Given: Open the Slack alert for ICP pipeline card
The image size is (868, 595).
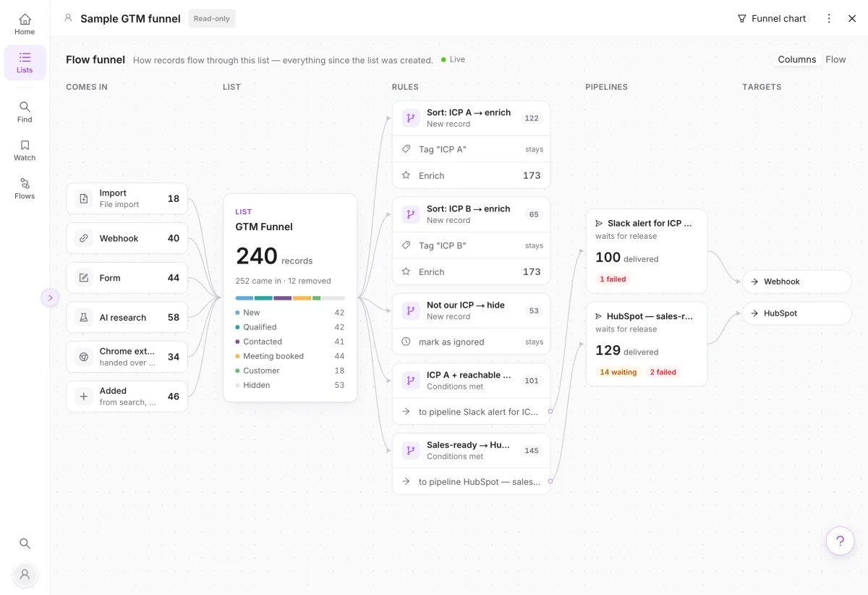Looking at the screenshot, I should click(x=646, y=250).
